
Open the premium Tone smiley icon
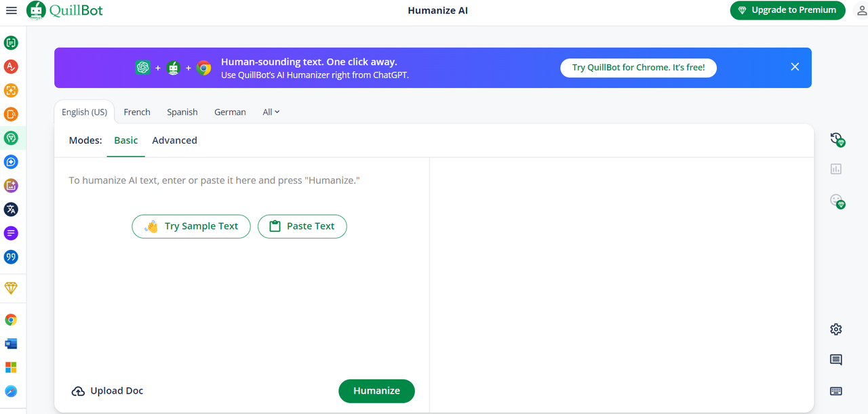click(x=837, y=201)
